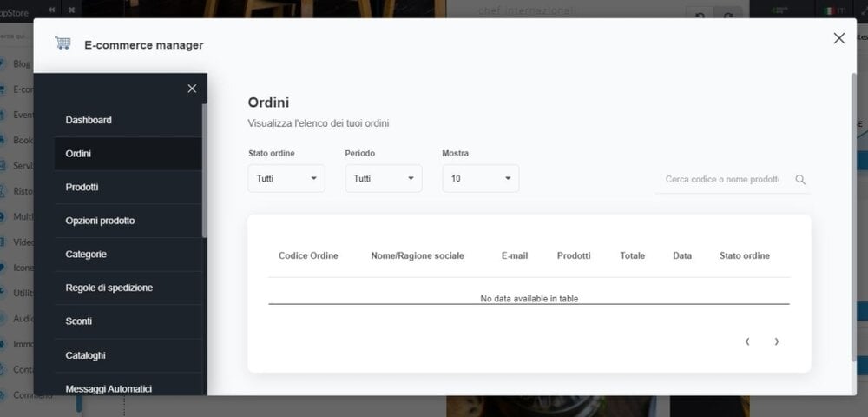Expand the Periodo dropdown
The height and width of the screenshot is (417, 868).
(x=384, y=178)
